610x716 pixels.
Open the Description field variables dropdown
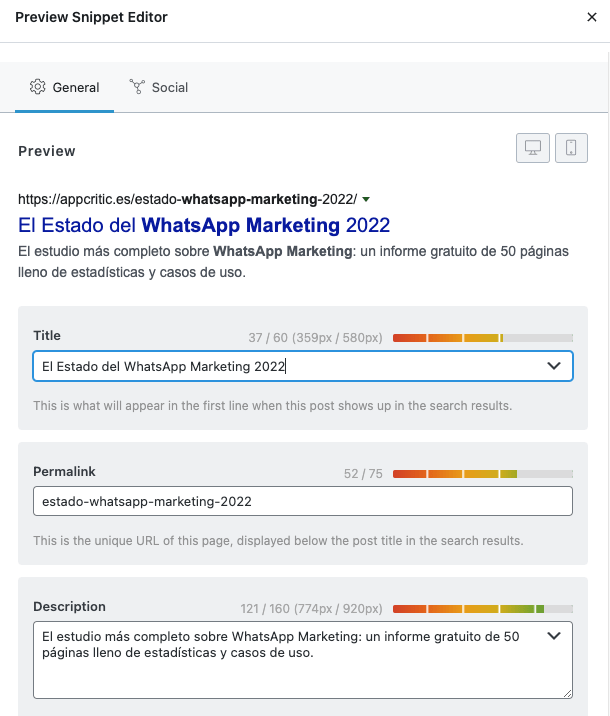coord(554,636)
